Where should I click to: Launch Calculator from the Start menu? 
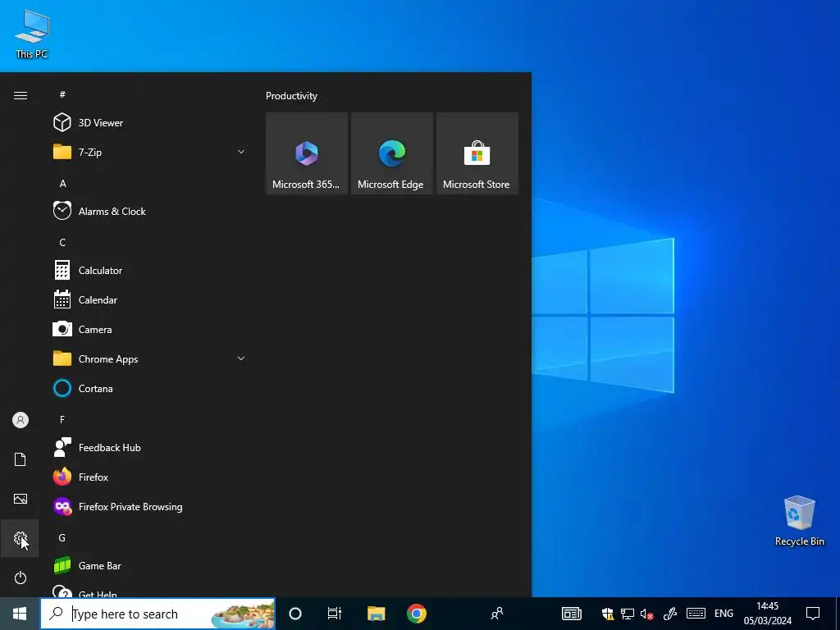click(150, 270)
